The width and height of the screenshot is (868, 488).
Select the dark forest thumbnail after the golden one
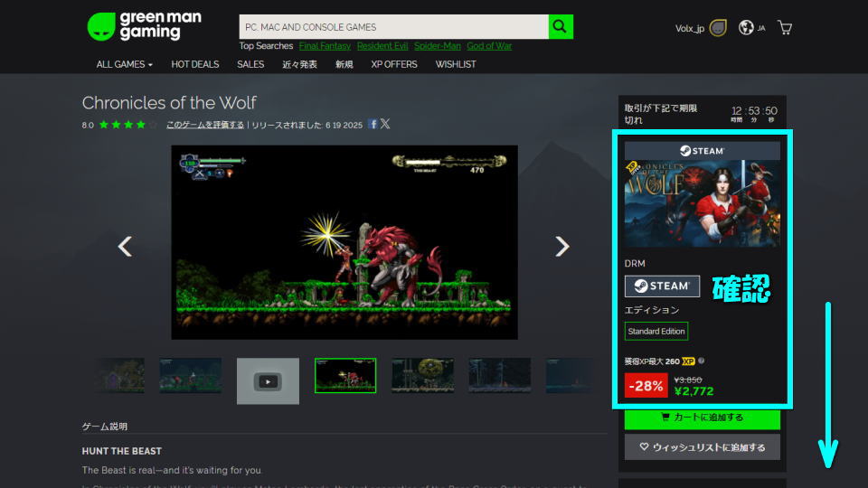[499, 375]
